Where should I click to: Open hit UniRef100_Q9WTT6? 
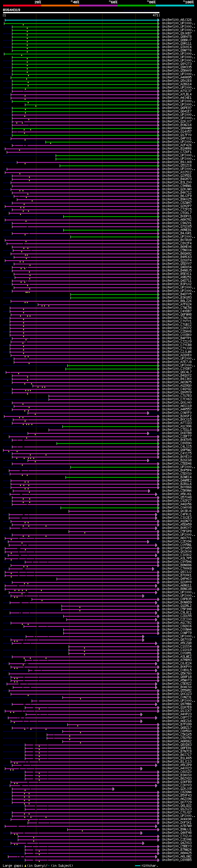[x=176, y=50]
